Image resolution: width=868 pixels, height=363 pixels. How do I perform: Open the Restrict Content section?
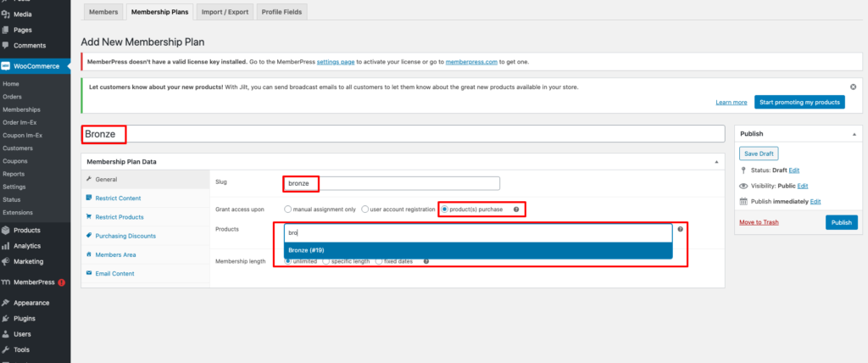pyautogui.click(x=118, y=198)
